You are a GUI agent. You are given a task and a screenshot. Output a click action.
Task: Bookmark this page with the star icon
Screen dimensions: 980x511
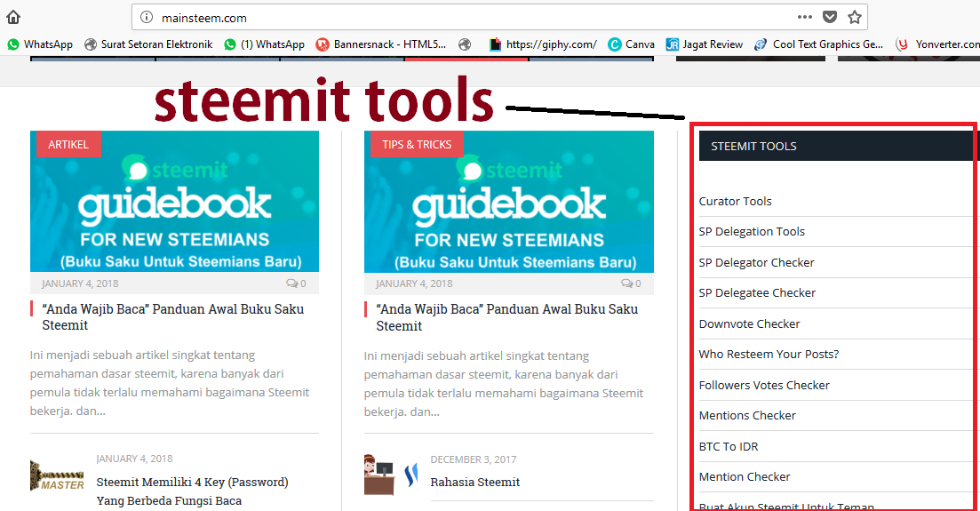pos(855,17)
